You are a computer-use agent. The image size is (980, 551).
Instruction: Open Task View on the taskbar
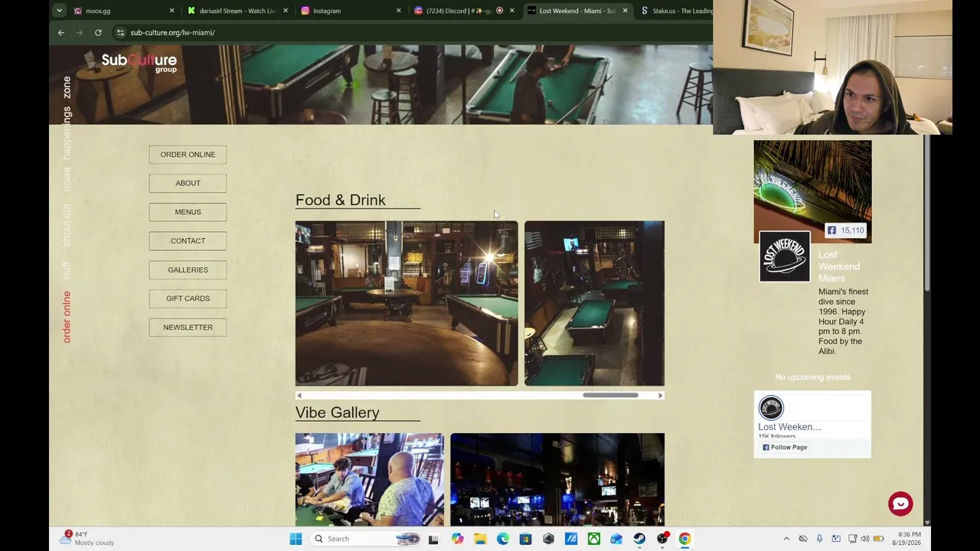tap(433, 539)
